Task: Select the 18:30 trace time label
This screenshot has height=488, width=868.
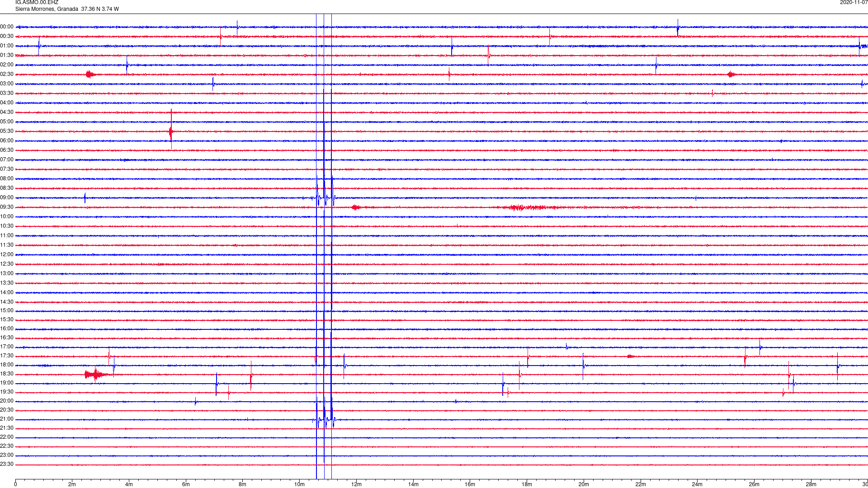Action: pyautogui.click(x=7, y=374)
